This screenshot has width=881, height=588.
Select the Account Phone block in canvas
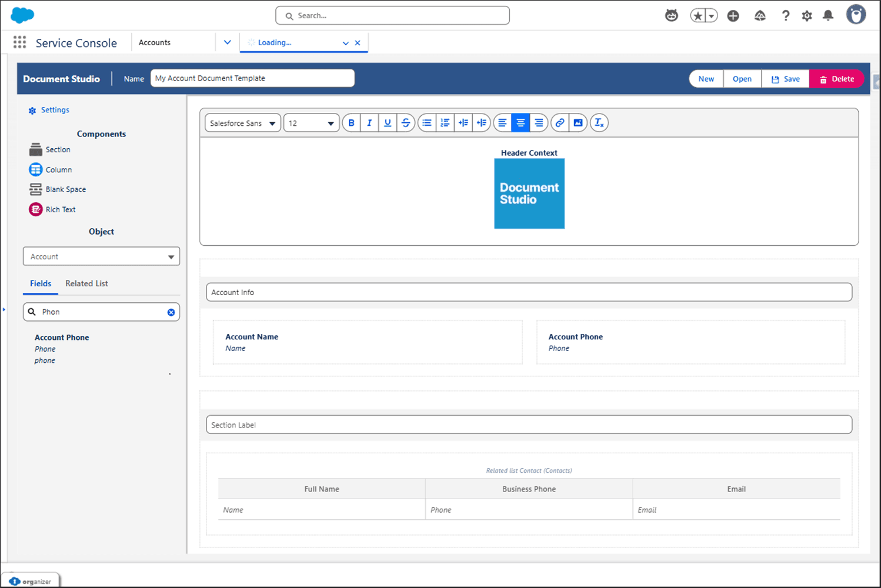coord(690,342)
